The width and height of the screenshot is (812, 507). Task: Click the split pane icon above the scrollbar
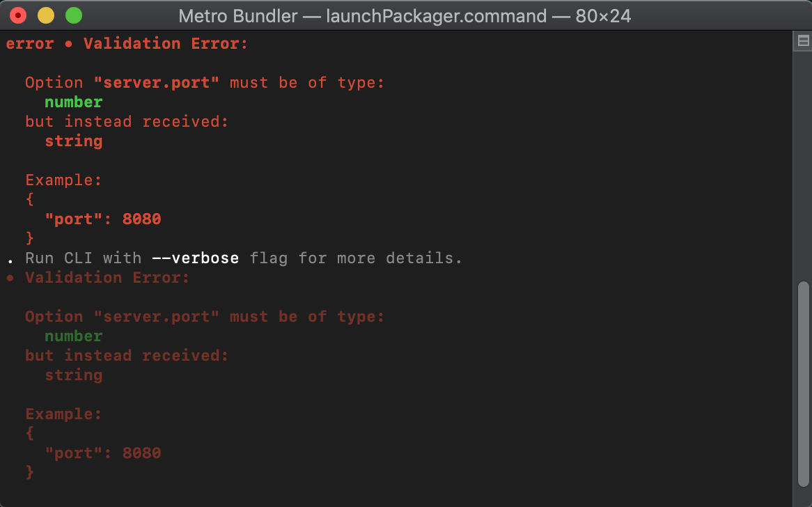[x=803, y=41]
